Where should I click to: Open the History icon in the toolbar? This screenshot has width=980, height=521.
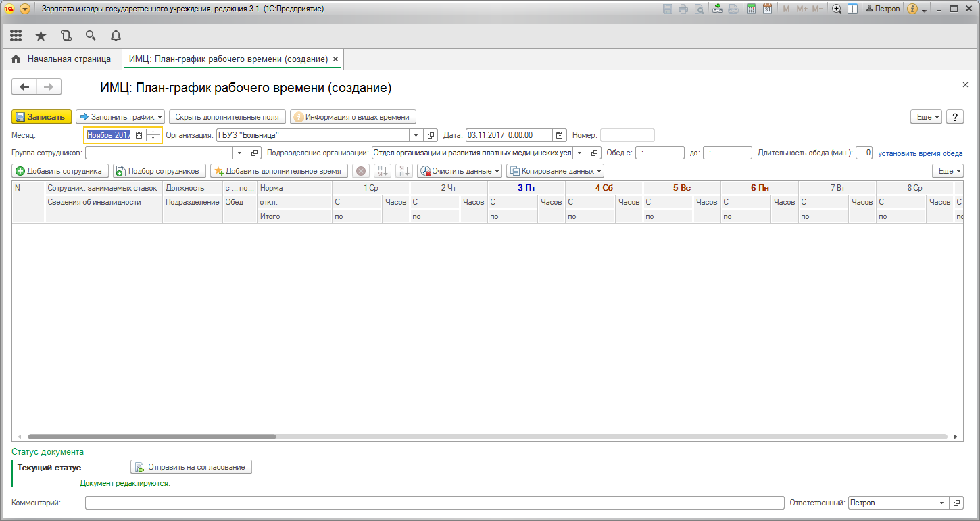(66, 36)
